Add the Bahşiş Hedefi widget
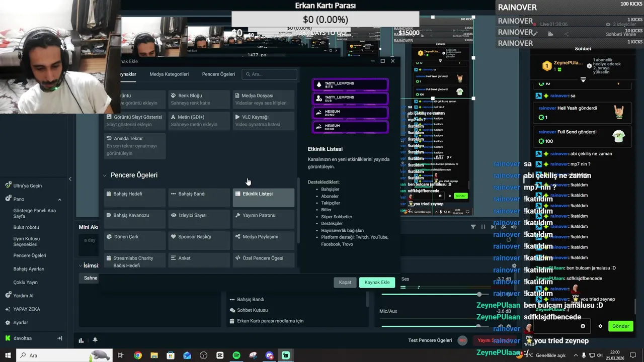Screen dimensions: 644x362 134,198
